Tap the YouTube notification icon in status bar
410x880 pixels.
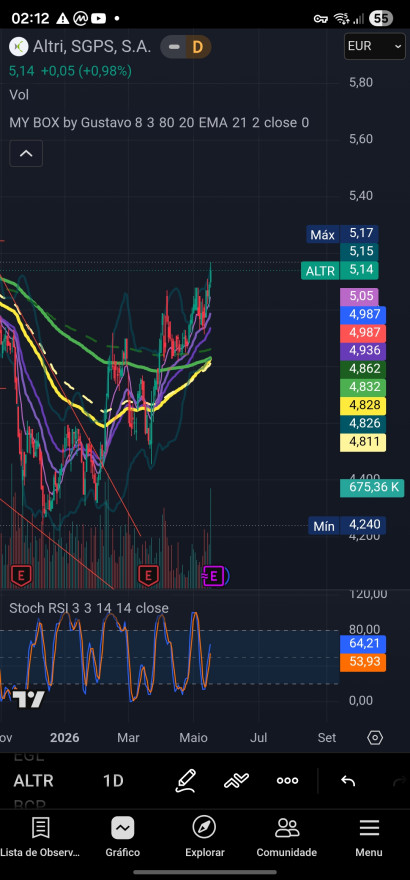(98, 19)
